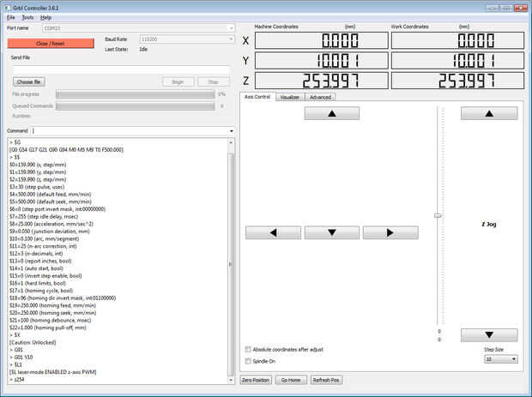Click the Stop button
Image resolution: width=532 pixels, height=397 pixels.
pos(214,81)
